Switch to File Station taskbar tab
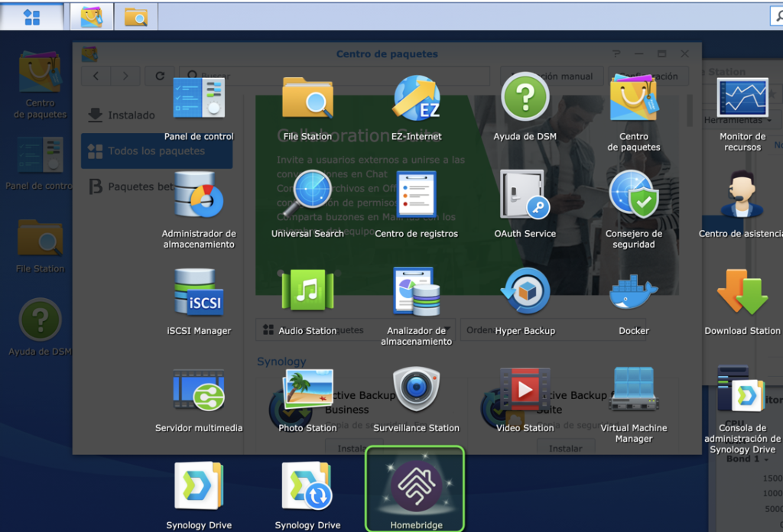The height and width of the screenshot is (532, 783). pos(136,17)
